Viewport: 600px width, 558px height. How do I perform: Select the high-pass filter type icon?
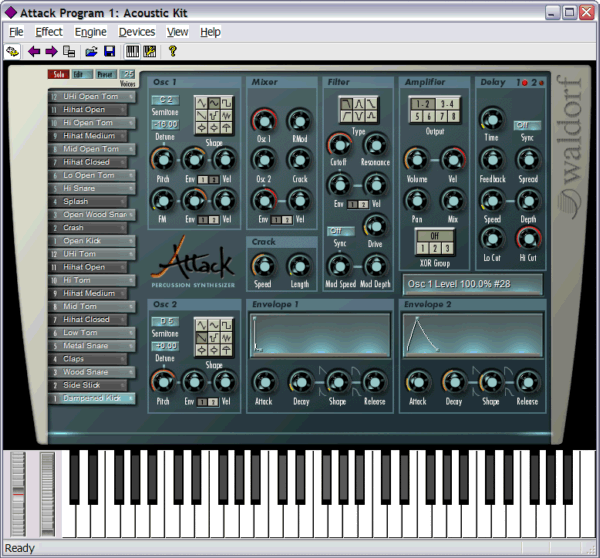(x=347, y=116)
